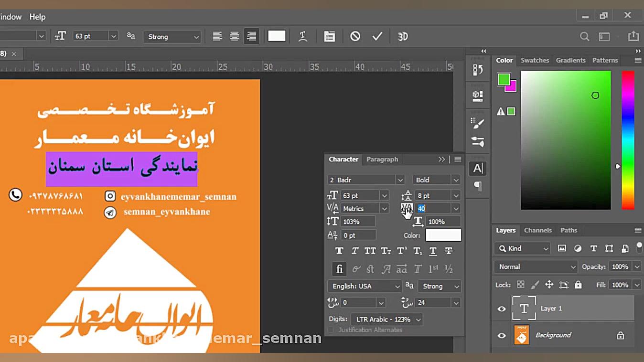Open the Digits LTR Arabic dropdown

point(386,319)
